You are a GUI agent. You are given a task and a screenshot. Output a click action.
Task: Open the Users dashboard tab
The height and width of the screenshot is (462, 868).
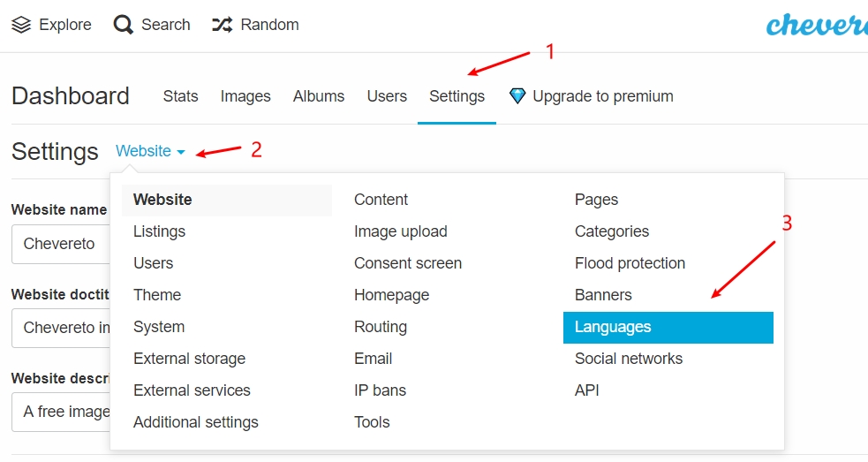(387, 96)
